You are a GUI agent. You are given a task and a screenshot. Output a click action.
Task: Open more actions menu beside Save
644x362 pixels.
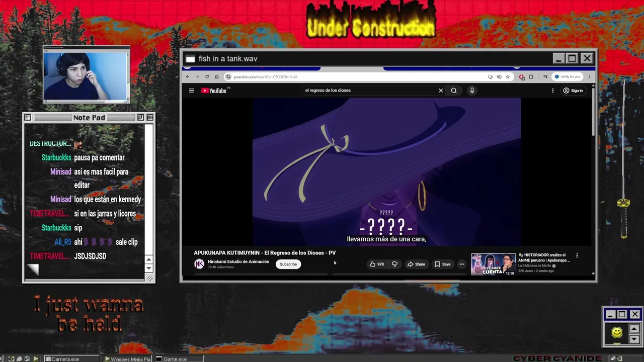[x=461, y=264]
